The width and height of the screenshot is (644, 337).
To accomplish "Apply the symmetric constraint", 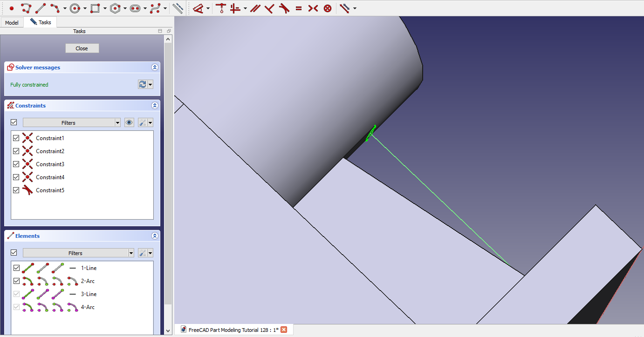I will click(313, 8).
